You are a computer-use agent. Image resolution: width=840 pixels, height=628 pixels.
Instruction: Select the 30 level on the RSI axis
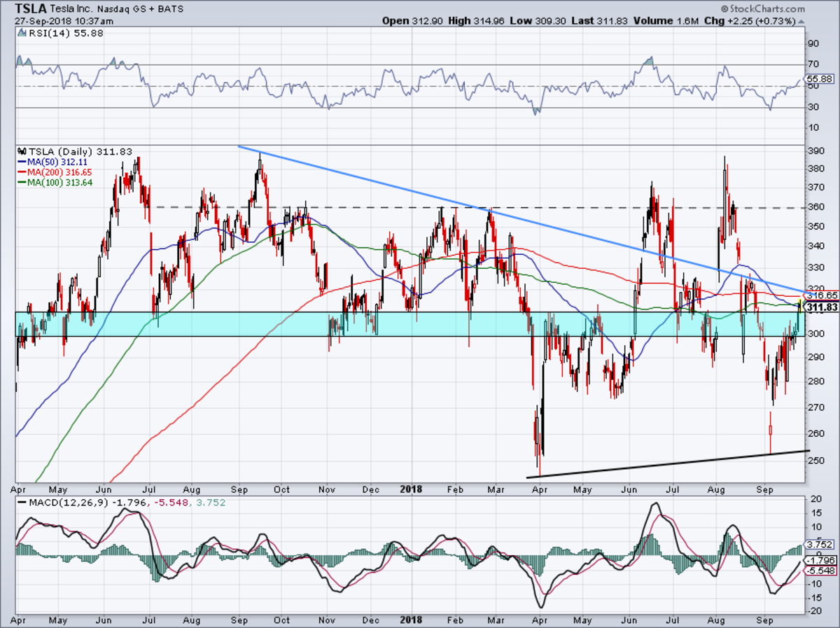pyautogui.click(x=813, y=106)
